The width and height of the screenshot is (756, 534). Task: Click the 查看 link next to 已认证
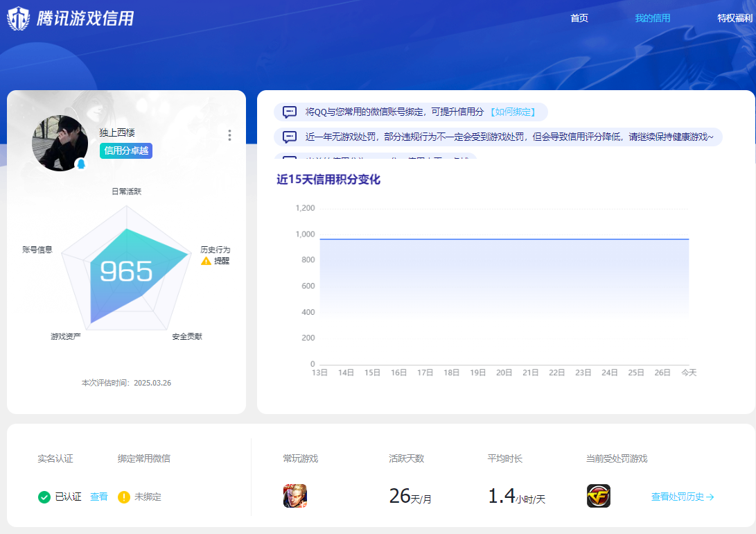[99, 497]
